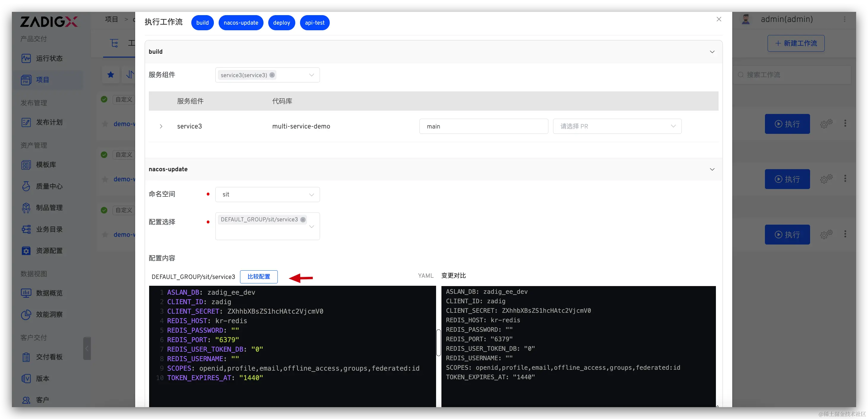The width and height of the screenshot is (868, 419).
Task: Open admin user menu dots
Action: [845, 20]
